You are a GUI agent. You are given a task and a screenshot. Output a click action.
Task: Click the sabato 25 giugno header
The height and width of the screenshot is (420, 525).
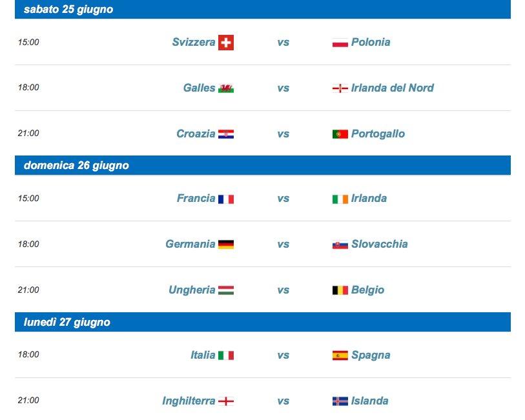pyautogui.click(x=68, y=9)
